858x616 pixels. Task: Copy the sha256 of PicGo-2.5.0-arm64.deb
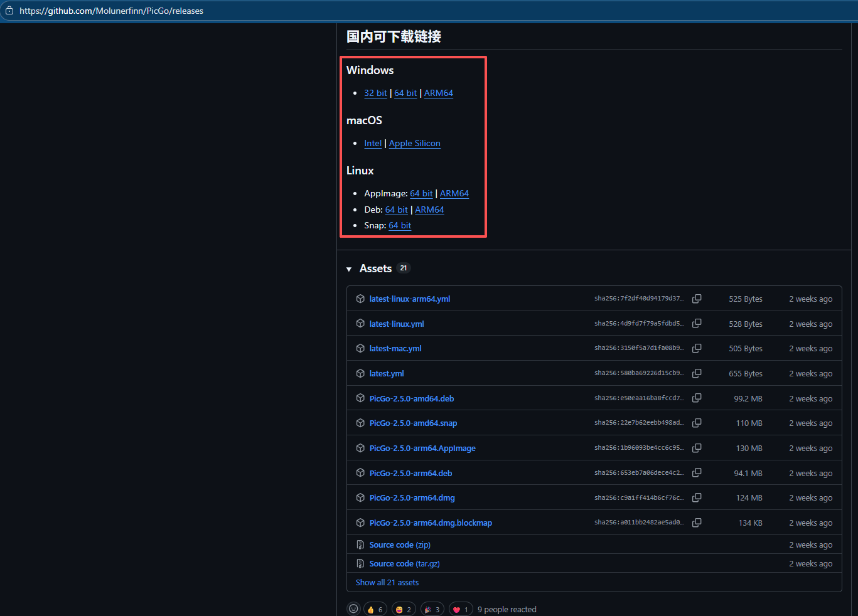click(697, 473)
